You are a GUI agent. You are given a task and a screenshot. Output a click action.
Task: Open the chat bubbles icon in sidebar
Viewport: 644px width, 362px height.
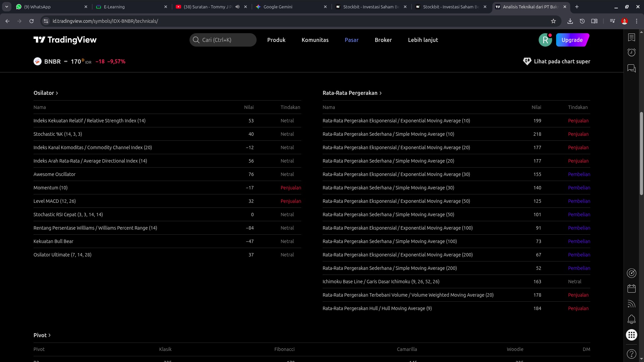point(632,68)
